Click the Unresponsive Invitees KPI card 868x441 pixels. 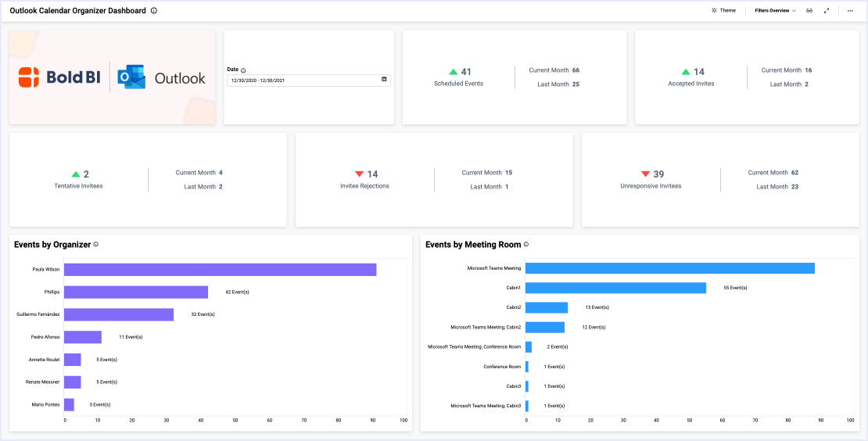tap(720, 180)
